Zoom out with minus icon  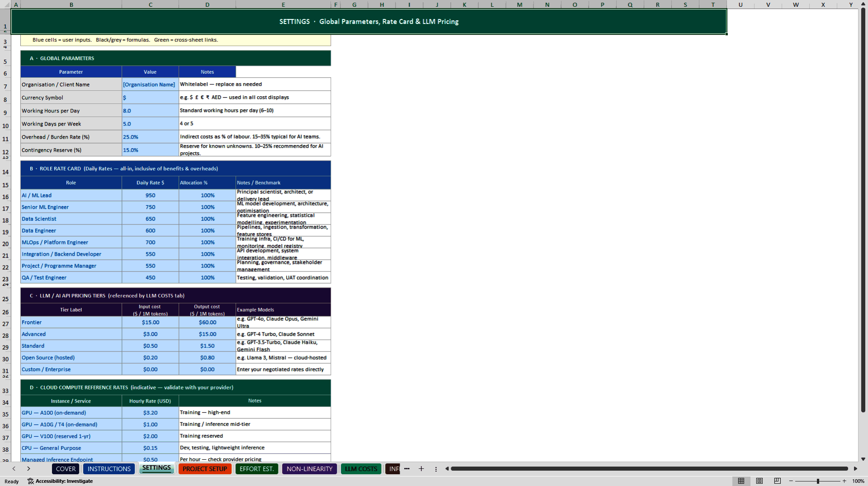[x=791, y=481]
